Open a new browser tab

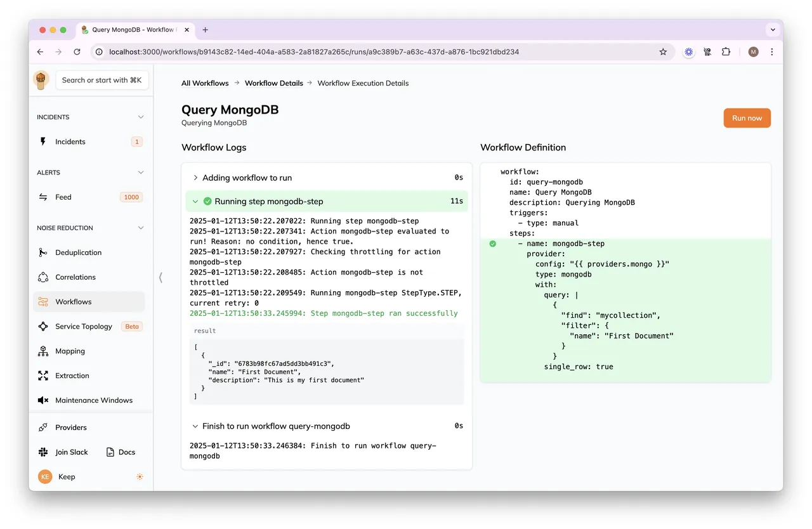coord(205,30)
